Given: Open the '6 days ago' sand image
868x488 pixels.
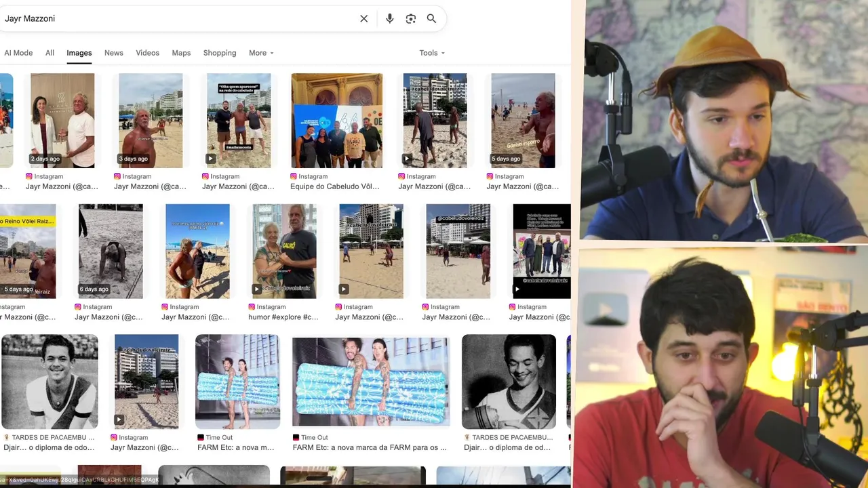Looking at the screenshot, I should pyautogui.click(x=111, y=251).
